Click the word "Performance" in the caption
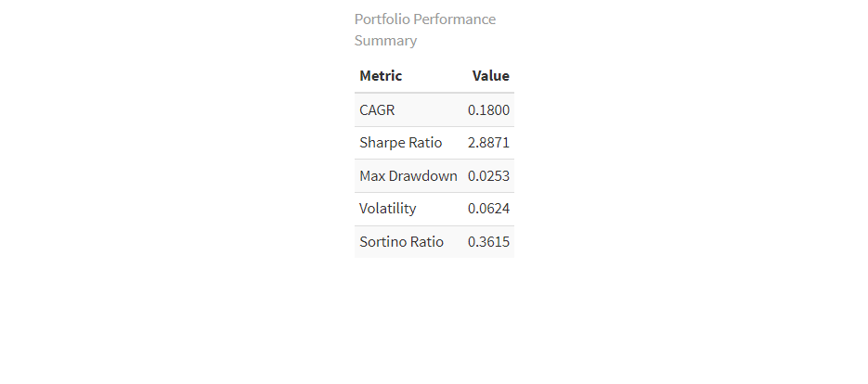The width and height of the screenshot is (868, 384). point(455,19)
